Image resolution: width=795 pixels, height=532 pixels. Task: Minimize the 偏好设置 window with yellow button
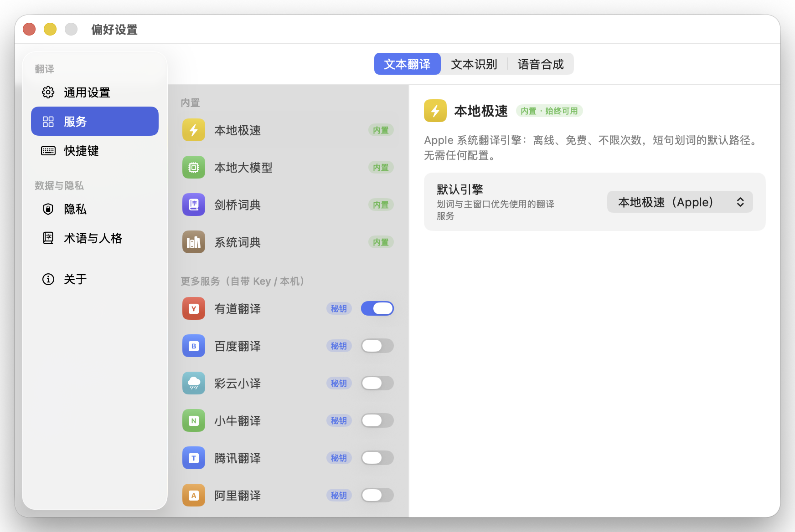(x=50, y=29)
